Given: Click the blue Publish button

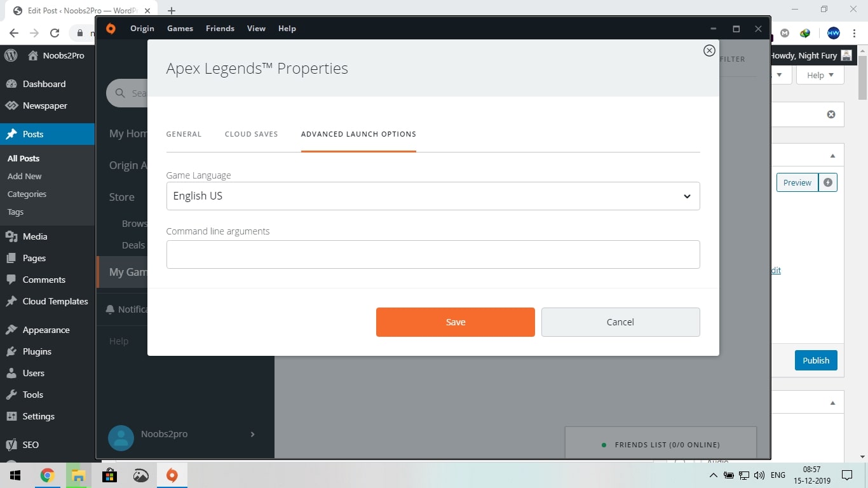Looking at the screenshot, I should click(x=816, y=360).
